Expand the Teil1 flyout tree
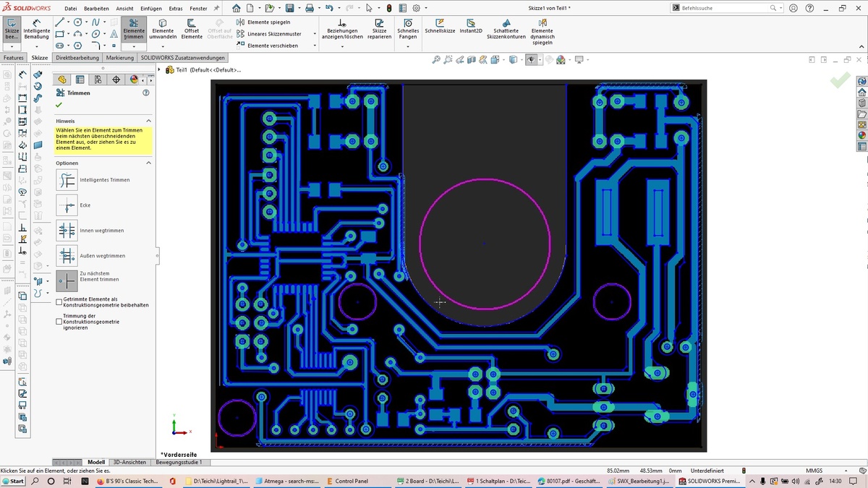This screenshot has height=488, width=868. tap(160, 70)
